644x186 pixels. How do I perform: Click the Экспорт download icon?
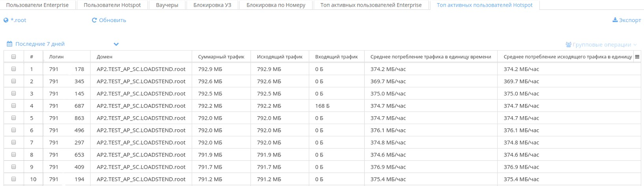(615, 20)
